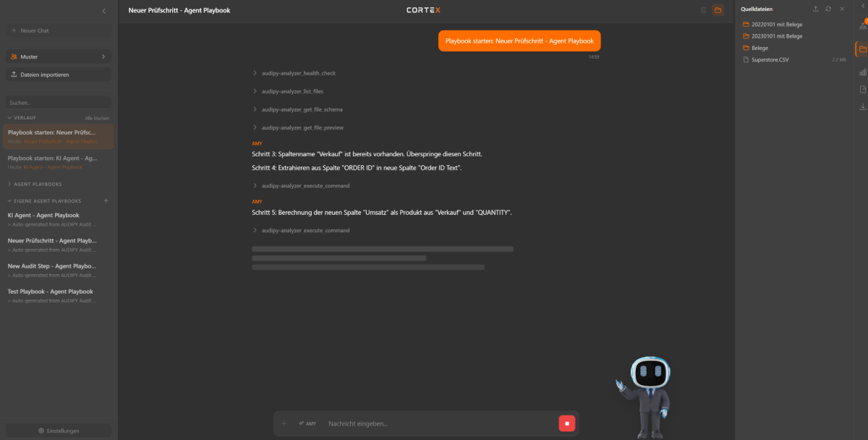868x440 pixels.
Task: Click the upload icon in Quelldateien panel
Action: [816, 9]
